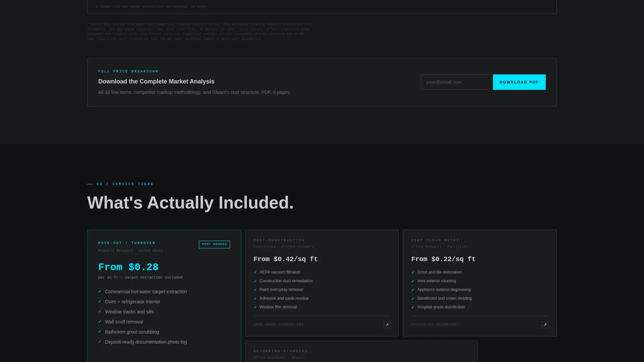
Task: Click 'Adhesive and caulk residue' list item
Action: click(x=284, y=298)
